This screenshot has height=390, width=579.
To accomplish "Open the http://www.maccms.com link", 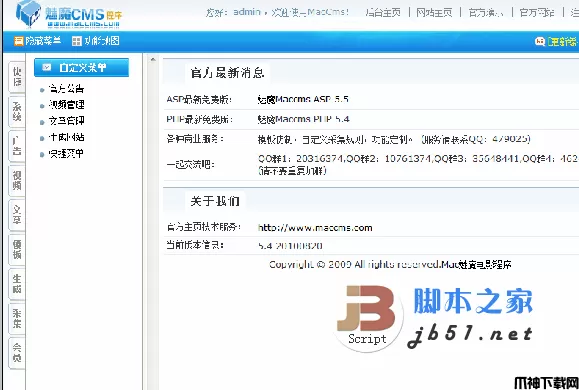I will click(315, 228).
